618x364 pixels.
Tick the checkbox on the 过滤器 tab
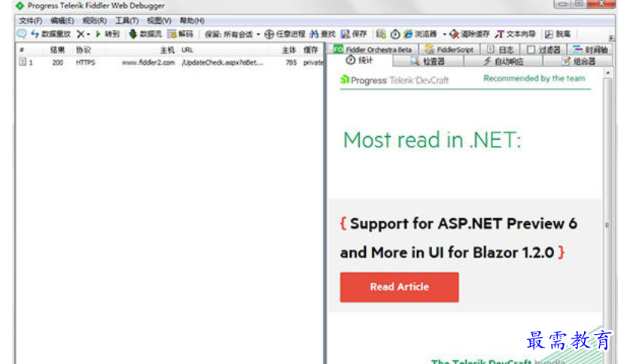531,50
